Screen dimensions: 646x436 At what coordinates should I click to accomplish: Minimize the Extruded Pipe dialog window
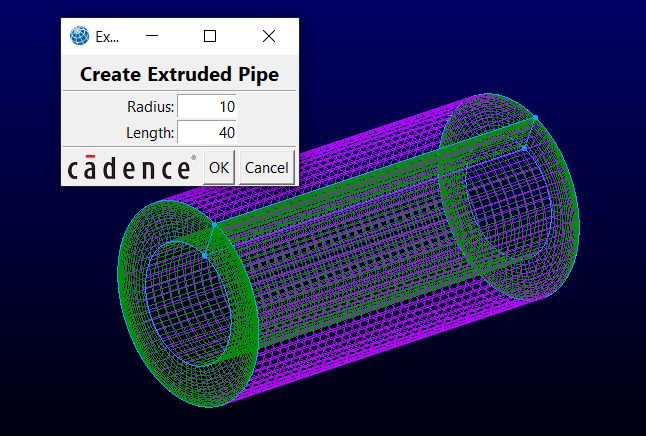[152, 36]
